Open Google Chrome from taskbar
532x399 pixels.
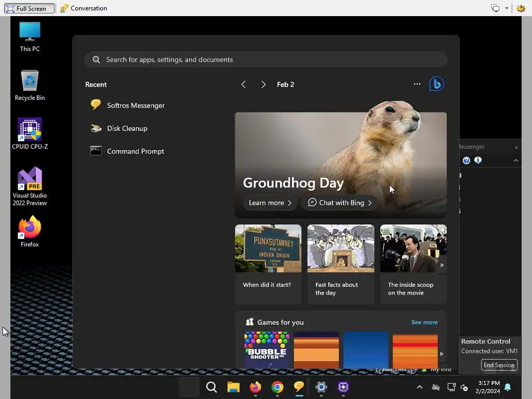point(277,387)
